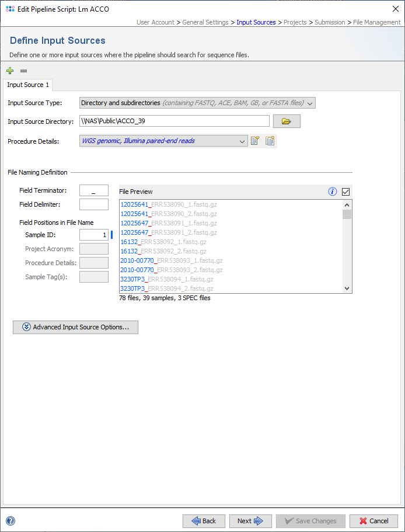This screenshot has height=532, width=405.
Task: Click the green plus add input source icon
Action: [x=10, y=71]
